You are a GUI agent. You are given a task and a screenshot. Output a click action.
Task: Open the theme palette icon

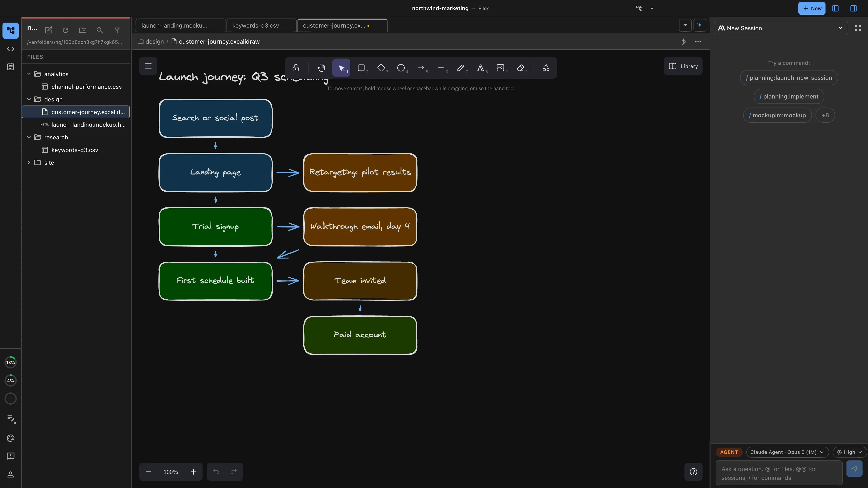(x=10, y=438)
